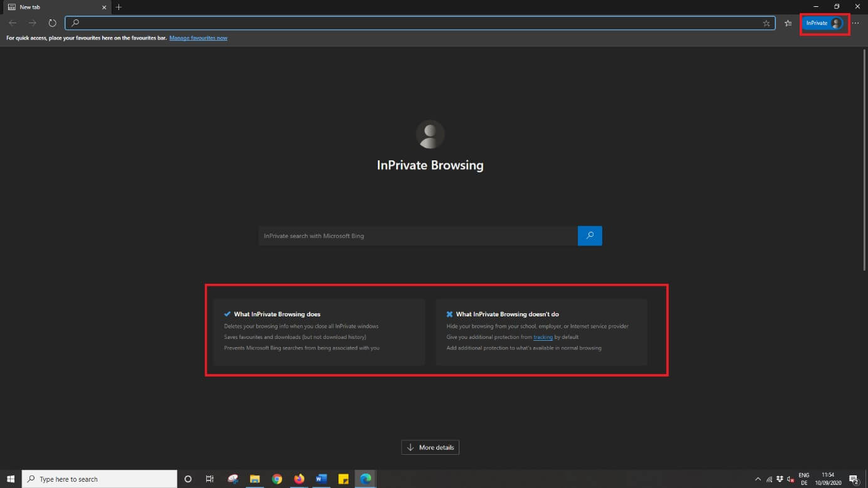Expand More details section
This screenshot has height=488, width=868.
[x=430, y=447]
